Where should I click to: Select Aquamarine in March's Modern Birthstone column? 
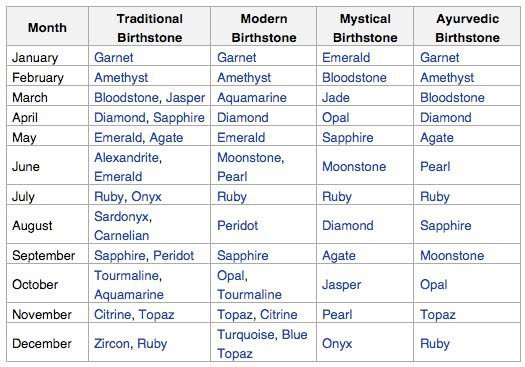coord(252,97)
